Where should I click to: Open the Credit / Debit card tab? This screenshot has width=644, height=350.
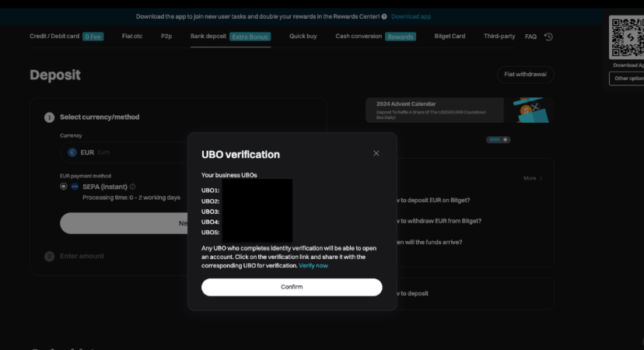54,36
